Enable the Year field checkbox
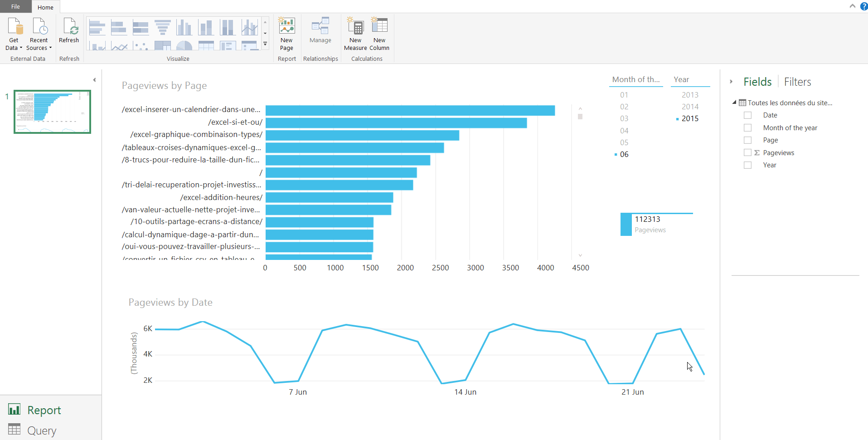 (747, 165)
